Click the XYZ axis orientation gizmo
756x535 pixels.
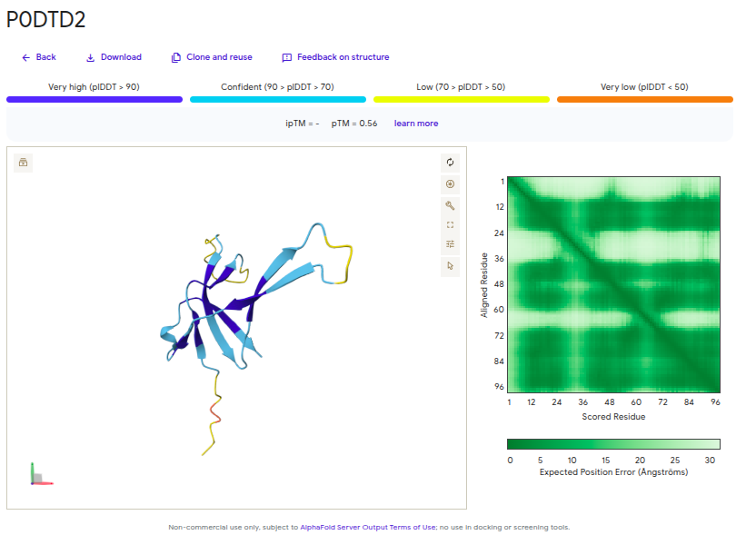(x=38, y=475)
